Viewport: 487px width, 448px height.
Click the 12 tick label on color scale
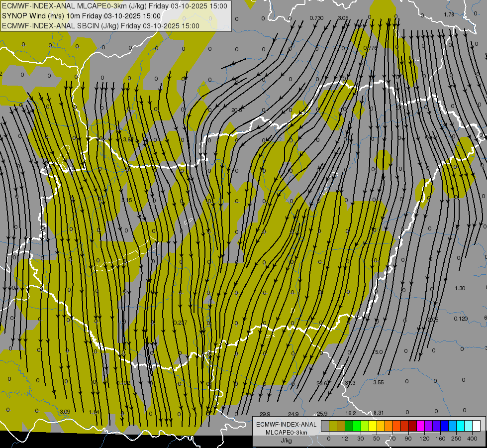344,439
